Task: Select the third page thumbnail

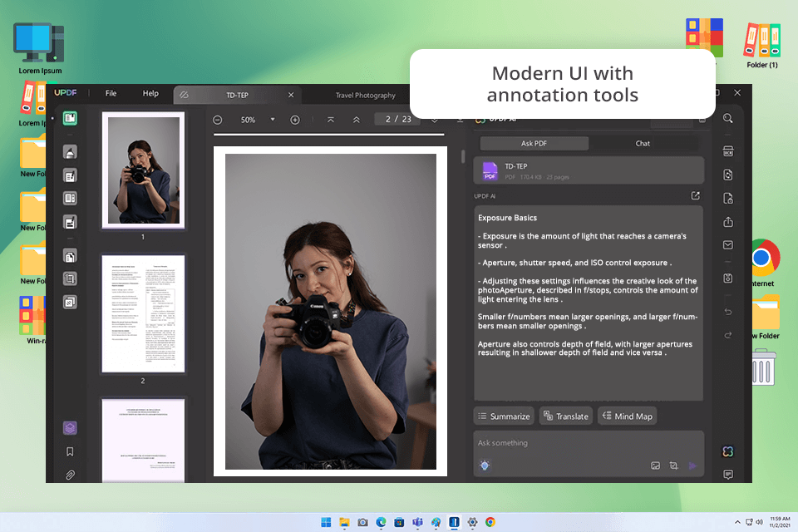Action: click(144, 441)
